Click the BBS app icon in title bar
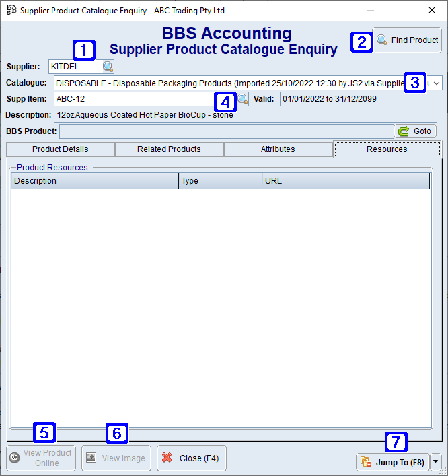This screenshot has width=448, height=476. 11,10
